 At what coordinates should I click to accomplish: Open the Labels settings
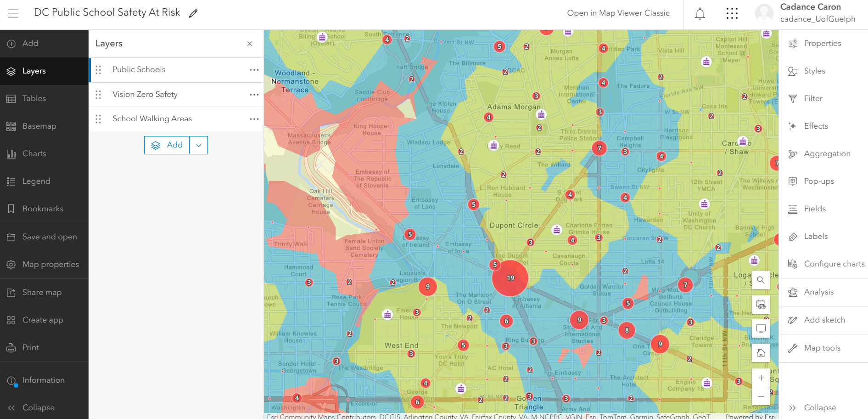pos(815,236)
